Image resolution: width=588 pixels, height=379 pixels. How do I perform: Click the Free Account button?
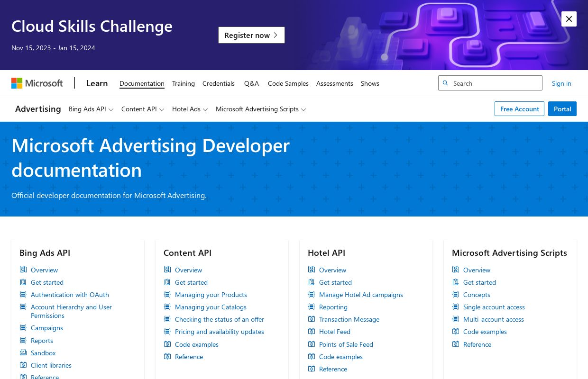pos(519,109)
